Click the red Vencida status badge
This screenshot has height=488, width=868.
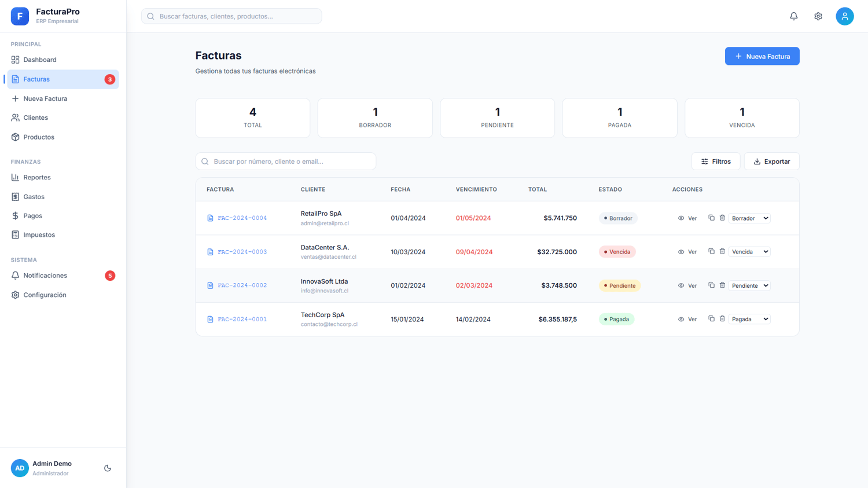[x=617, y=252]
